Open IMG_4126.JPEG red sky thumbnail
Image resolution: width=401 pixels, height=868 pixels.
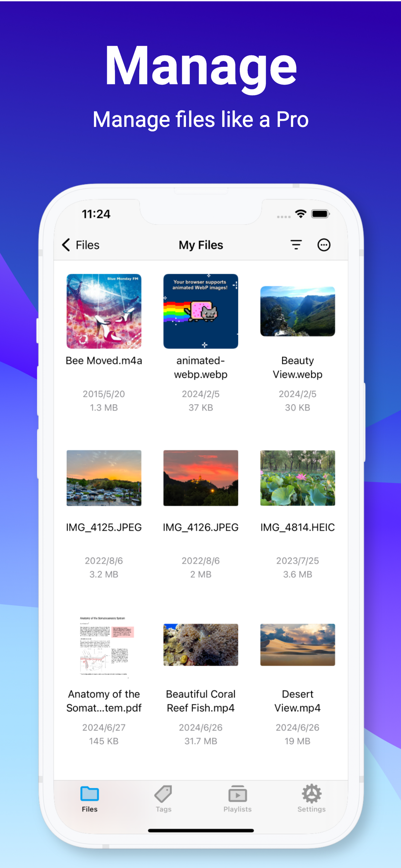200,478
